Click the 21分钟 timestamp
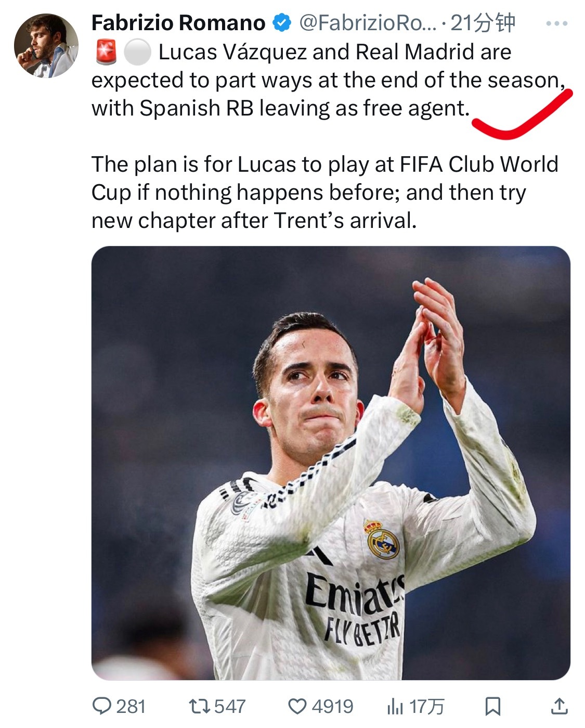 [x=483, y=23]
